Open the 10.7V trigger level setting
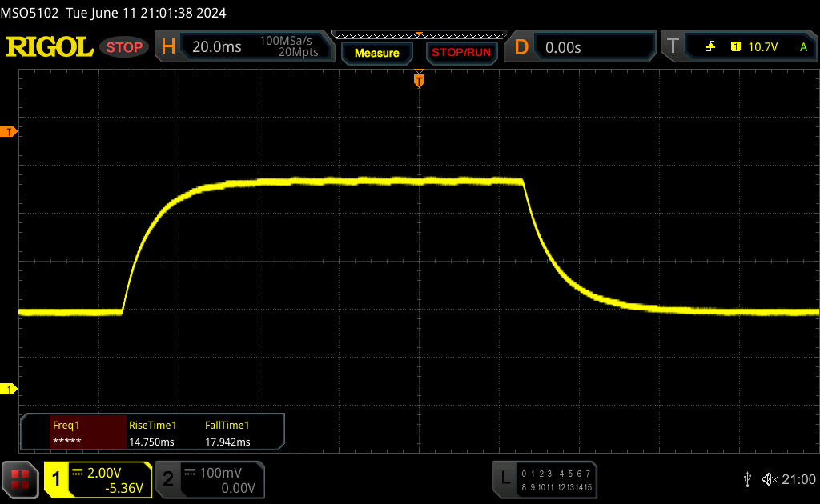Viewport: 820px width, 504px height. click(x=762, y=47)
